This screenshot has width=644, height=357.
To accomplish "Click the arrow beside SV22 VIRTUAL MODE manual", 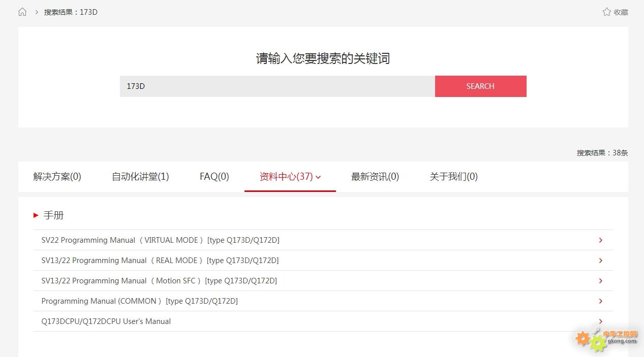I will pyautogui.click(x=600, y=240).
